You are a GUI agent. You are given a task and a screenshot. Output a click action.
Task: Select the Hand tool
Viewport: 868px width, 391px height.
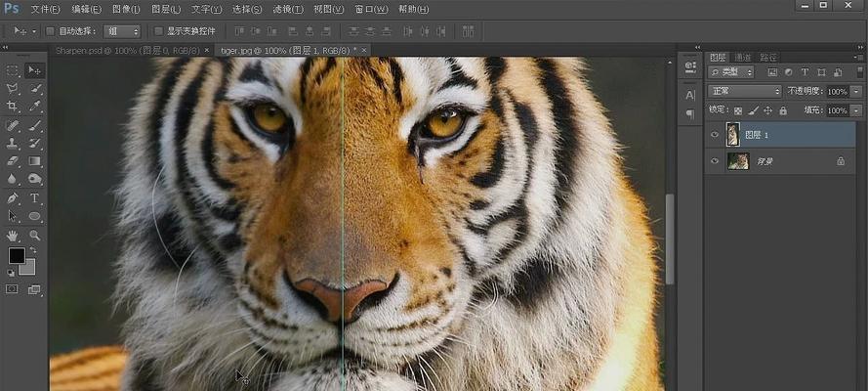click(x=12, y=235)
